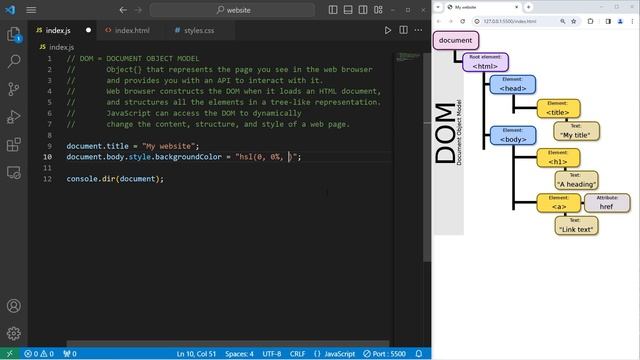Open Customize Layout icon
The image size is (640, 360).
pyautogui.click(x=378, y=10)
